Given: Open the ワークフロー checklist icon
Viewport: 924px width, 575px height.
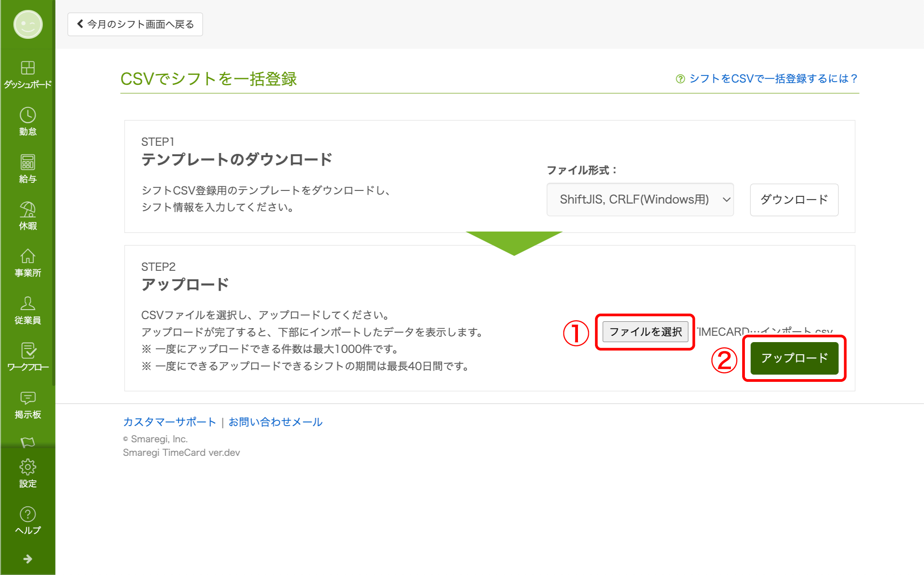Looking at the screenshot, I should point(28,351).
